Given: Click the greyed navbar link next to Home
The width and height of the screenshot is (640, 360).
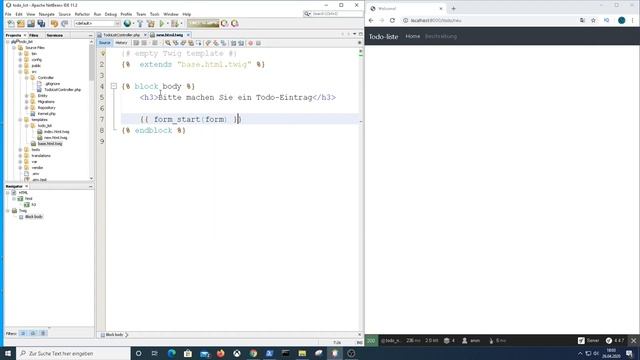Looking at the screenshot, I should [x=441, y=36].
